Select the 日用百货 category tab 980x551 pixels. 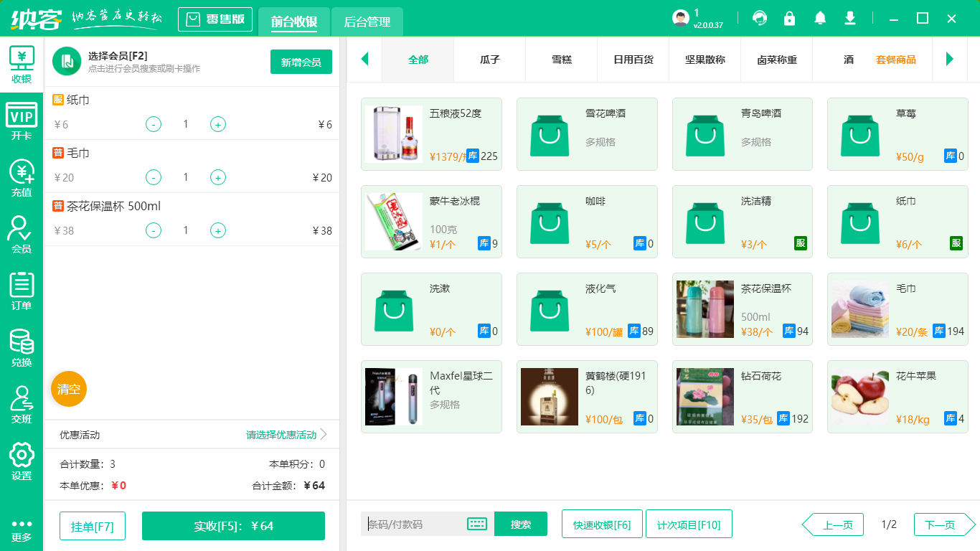pyautogui.click(x=633, y=60)
